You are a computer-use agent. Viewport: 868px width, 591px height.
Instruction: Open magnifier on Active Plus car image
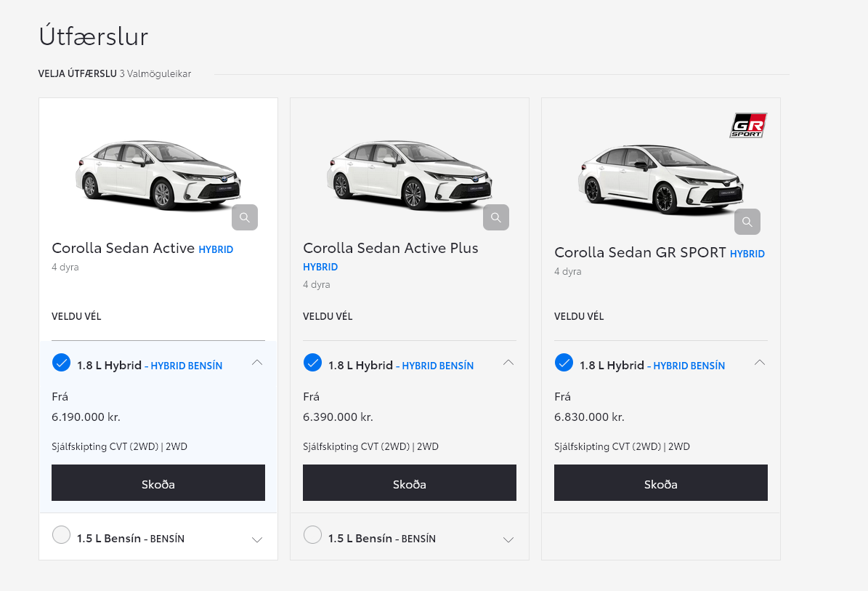pos(496,217)
